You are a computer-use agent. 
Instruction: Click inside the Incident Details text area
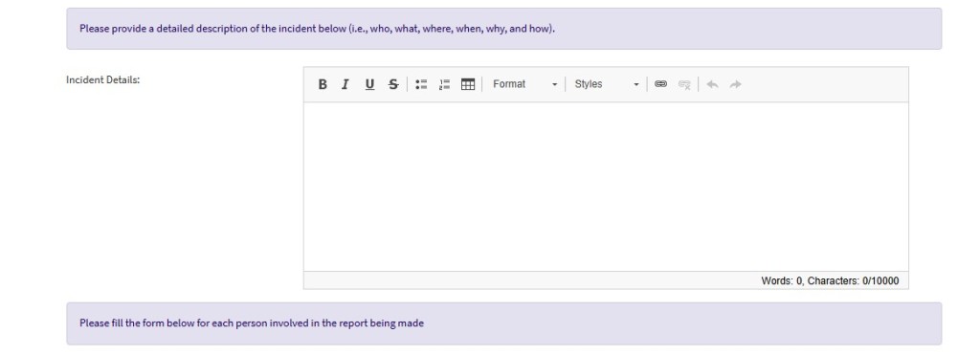[x=606, y=187]
